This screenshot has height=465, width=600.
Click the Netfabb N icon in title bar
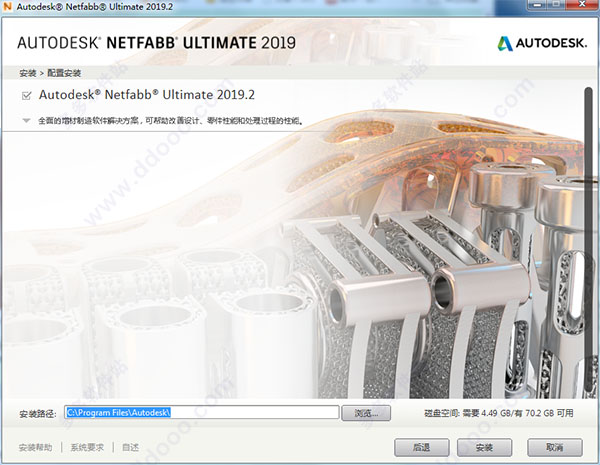(x=7, y=7)
